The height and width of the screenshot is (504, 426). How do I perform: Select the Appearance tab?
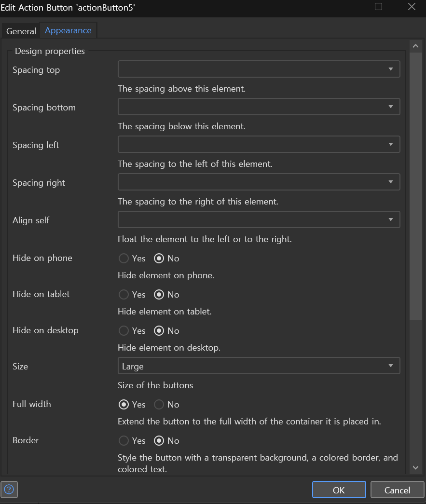pos(68,30)
